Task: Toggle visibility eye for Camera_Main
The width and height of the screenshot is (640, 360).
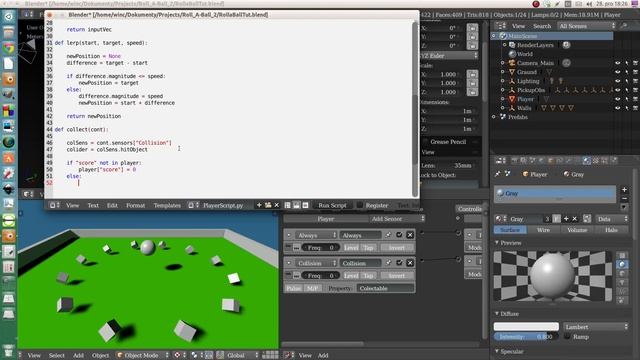Action: pyautogui.click(x=618, y=63)
